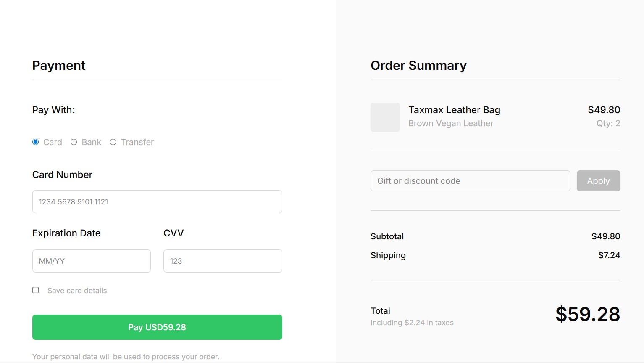Viewport: 644px width, 363px height.
Task: Focus the MM/YY expiration date field
Action: coord(91,261)
